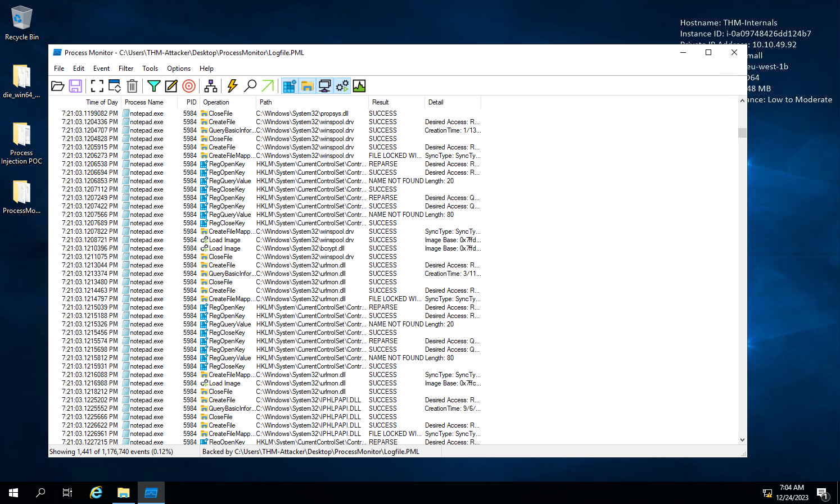840x504 pixels.
Task: Click the taskbar Search icon
Action: click(x=40, y=493)
